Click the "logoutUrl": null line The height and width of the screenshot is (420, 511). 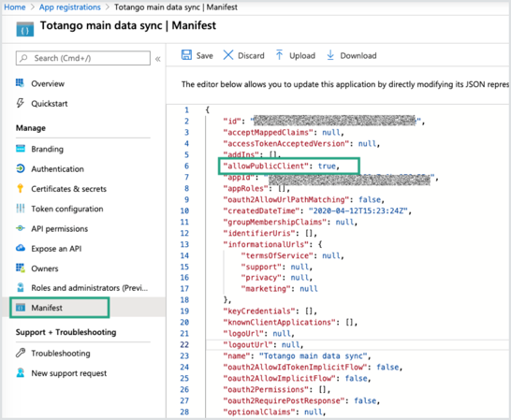click(x=263, y=344)
